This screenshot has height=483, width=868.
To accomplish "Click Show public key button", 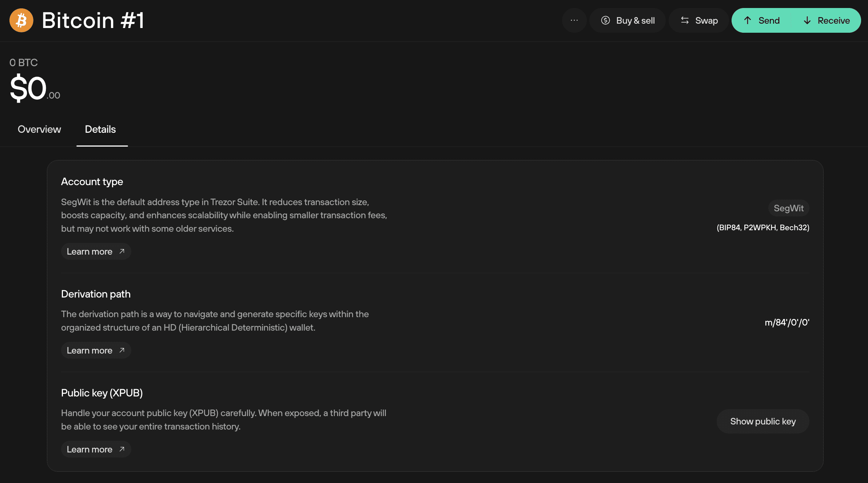I will coord(763,421).
